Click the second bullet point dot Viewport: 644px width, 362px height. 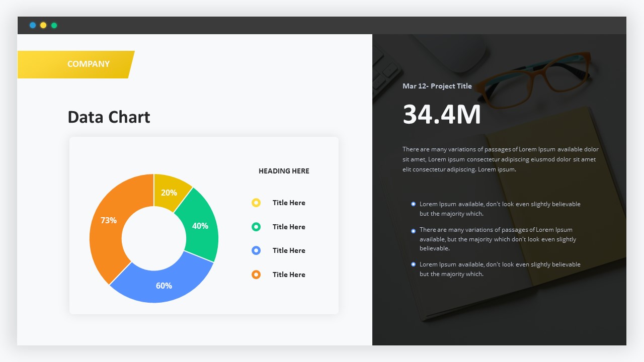coord(414,230)
